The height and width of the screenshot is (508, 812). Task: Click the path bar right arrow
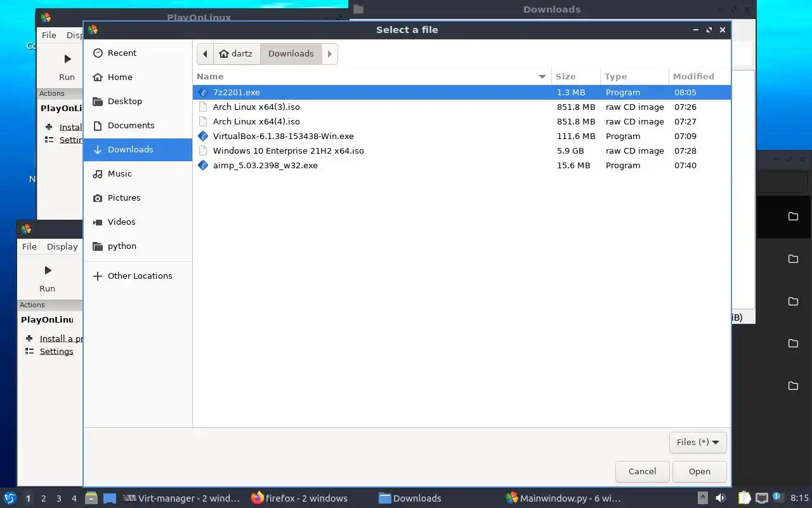330,54
